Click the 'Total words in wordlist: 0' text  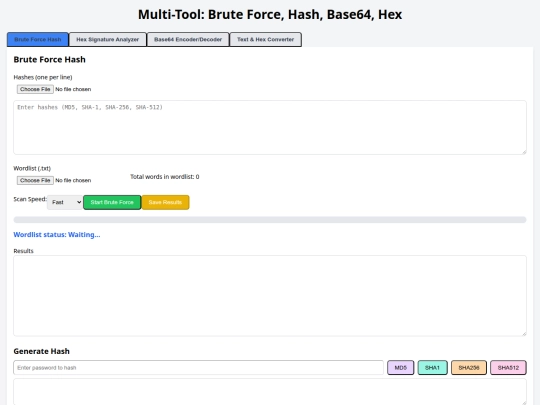tap(165, 177)
